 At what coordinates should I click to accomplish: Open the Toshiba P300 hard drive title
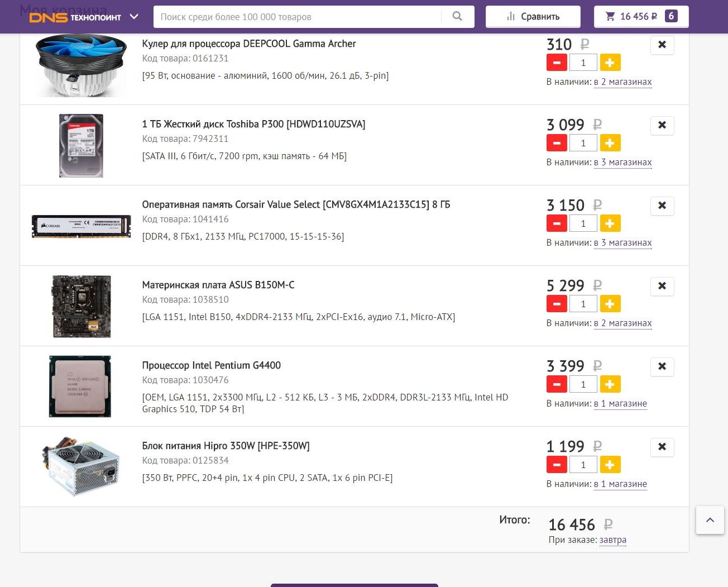pyautogui.click(x=254, y=124)
